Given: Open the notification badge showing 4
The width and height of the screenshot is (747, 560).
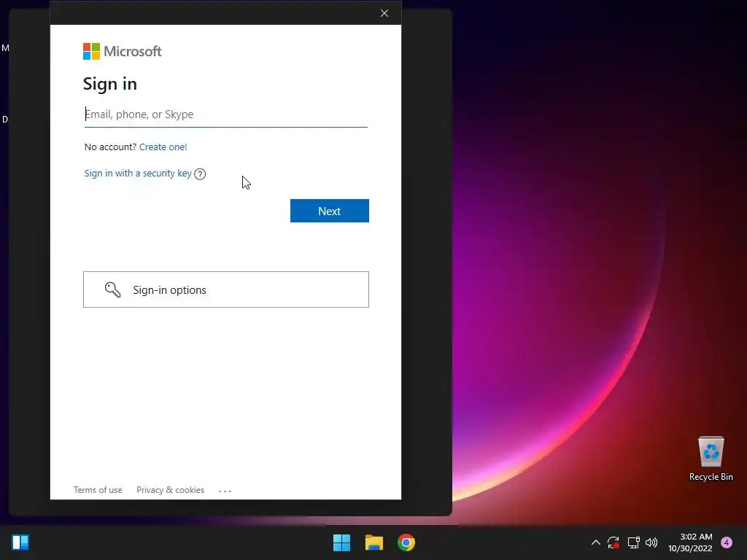Looking at the screenshot, I should [727, 542].
